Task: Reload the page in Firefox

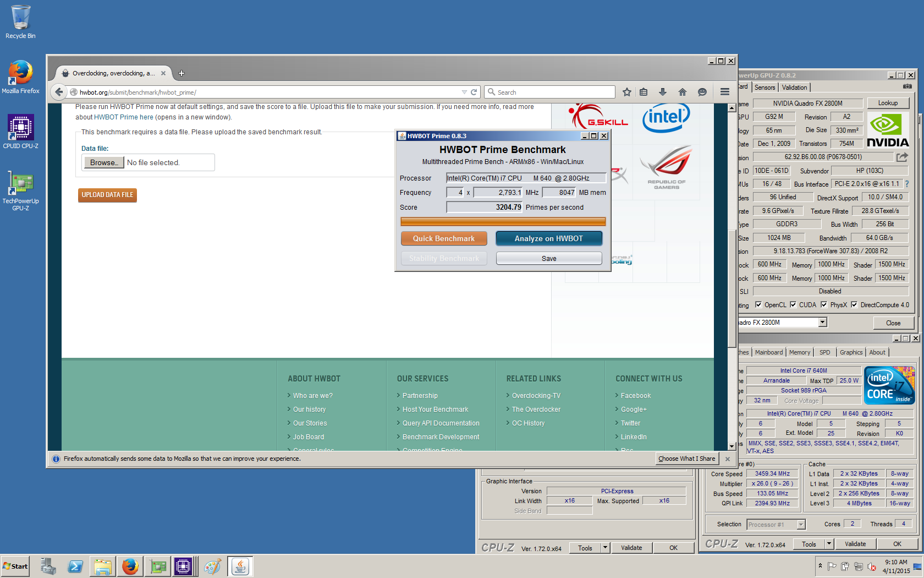Action: (474, 92)
